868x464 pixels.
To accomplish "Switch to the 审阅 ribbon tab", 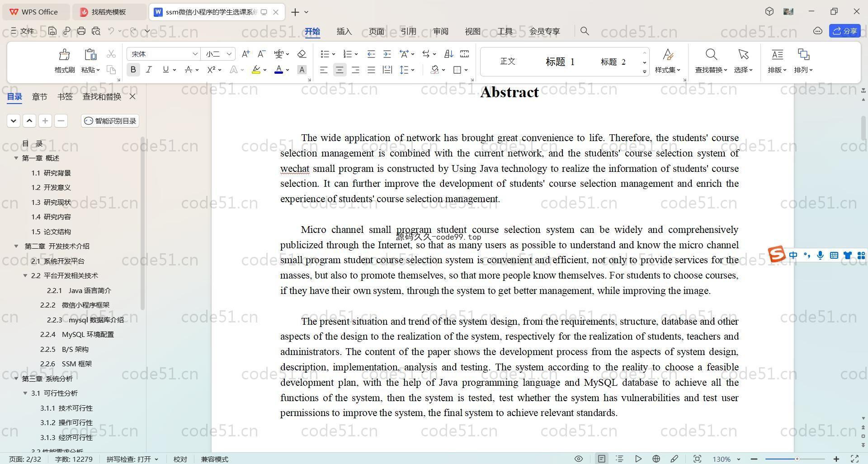I will (440, 31).
